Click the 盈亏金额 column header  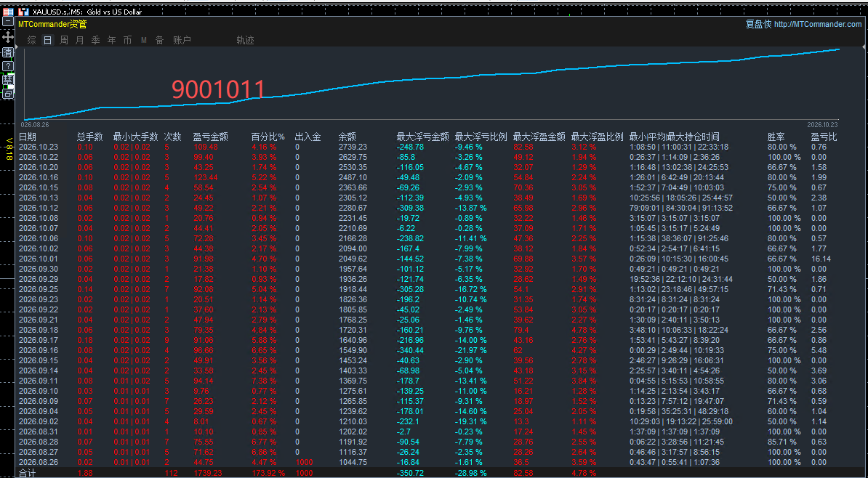(210, 137)
